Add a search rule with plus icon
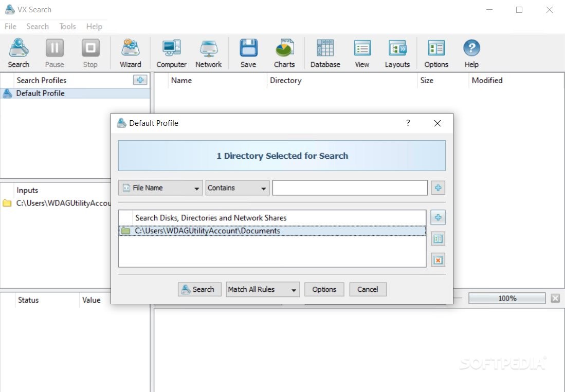Screen dimensions: 565x392 click(438, 188)
